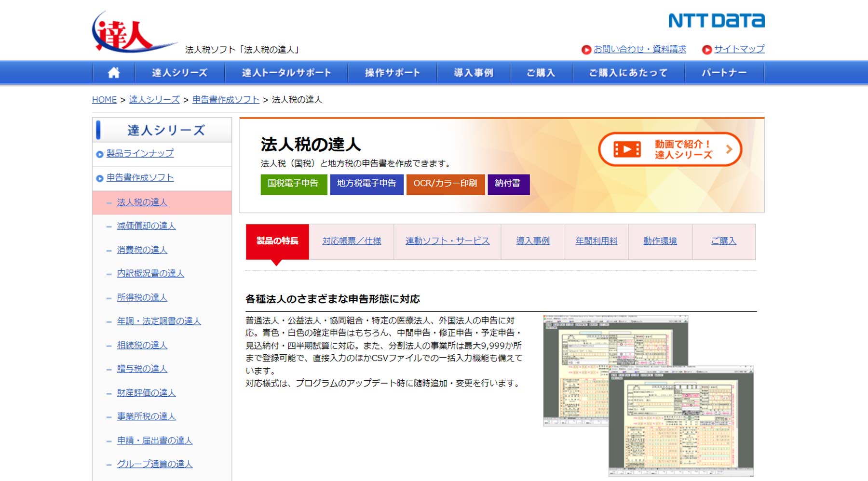Viewport: 868px width, 481px height.
Task: Open 申請・届出書の達人 sidebar link
Action: 155,441
